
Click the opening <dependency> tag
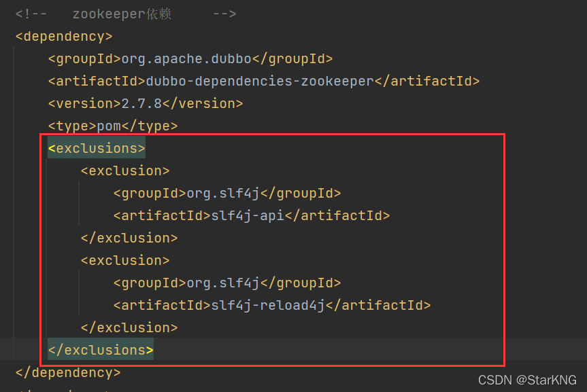pos(64,36)
